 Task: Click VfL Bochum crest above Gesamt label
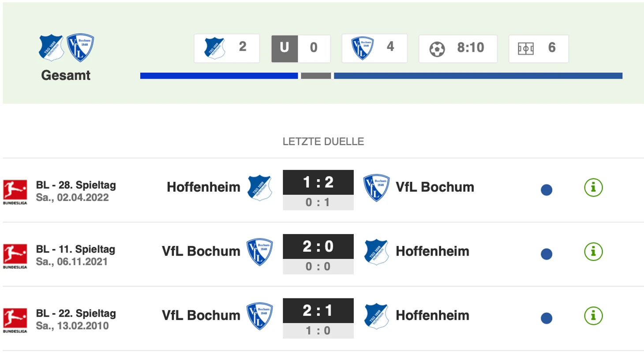[x=80, y=48]
